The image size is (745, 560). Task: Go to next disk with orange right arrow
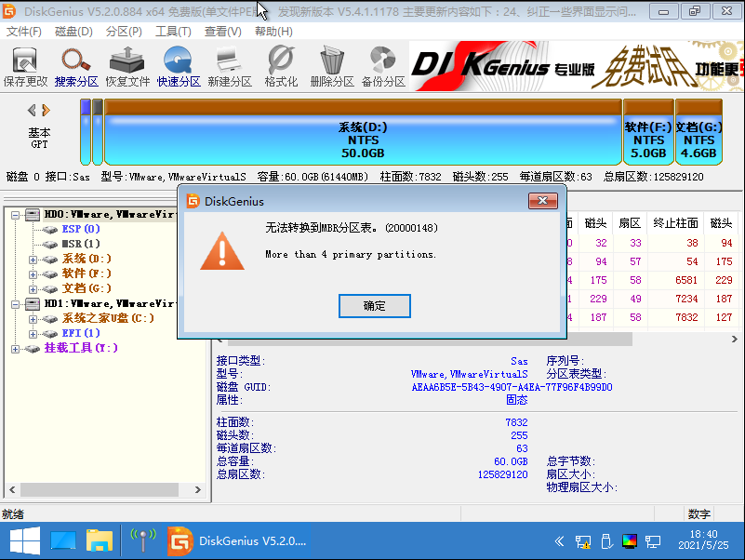[x=46, y=111]
